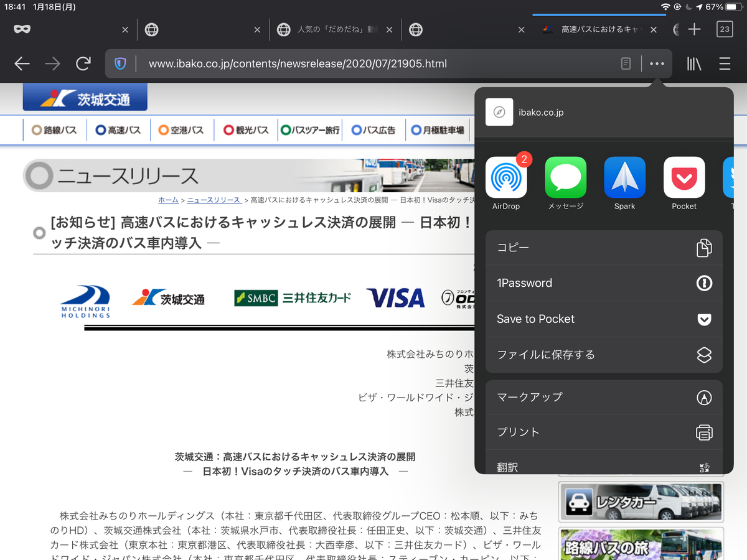Tap the ibako.co.jp share sheet header

(604, 113)
